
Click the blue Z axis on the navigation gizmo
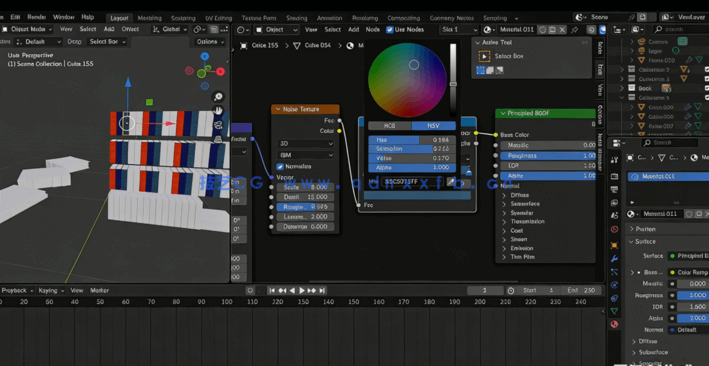point(205,57)
